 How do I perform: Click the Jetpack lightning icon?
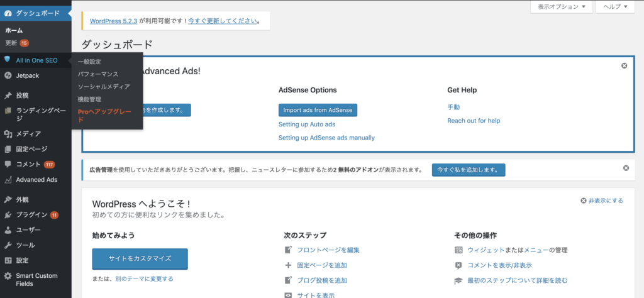[x=8, y=75]
